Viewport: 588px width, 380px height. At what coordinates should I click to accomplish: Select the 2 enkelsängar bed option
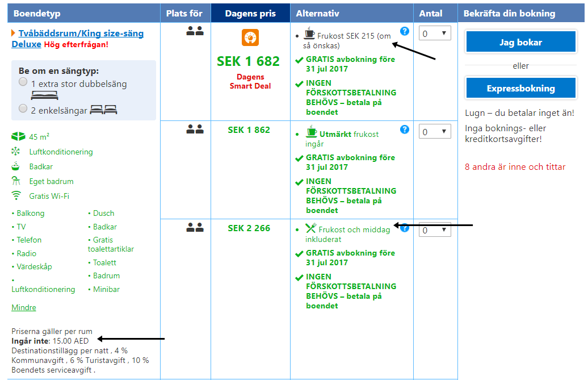(23, 108)
